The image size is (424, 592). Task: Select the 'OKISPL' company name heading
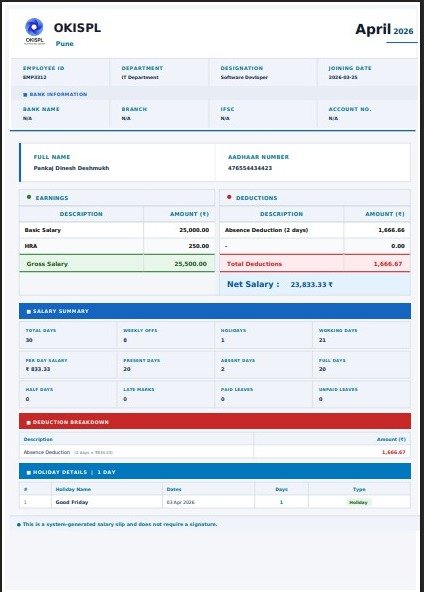pos(77,28)
